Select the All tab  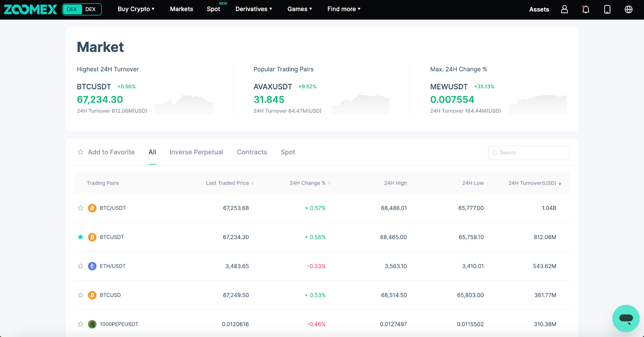152,152
